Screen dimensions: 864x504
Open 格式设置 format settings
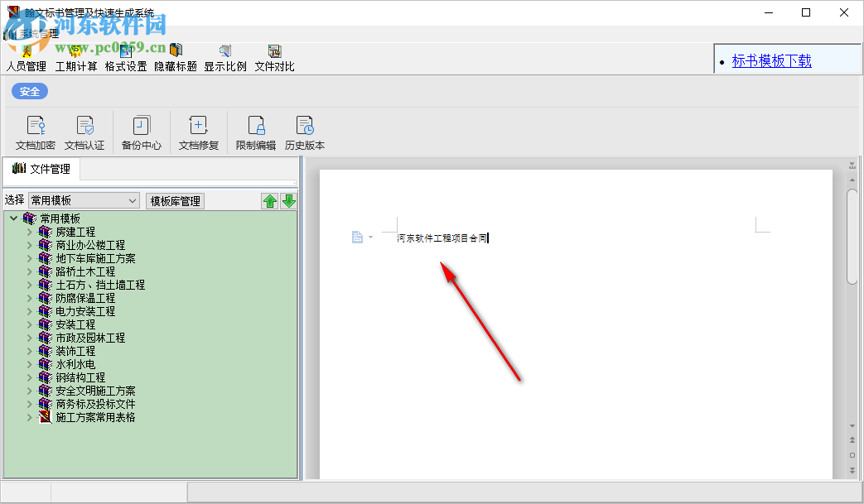coord(126,59)
